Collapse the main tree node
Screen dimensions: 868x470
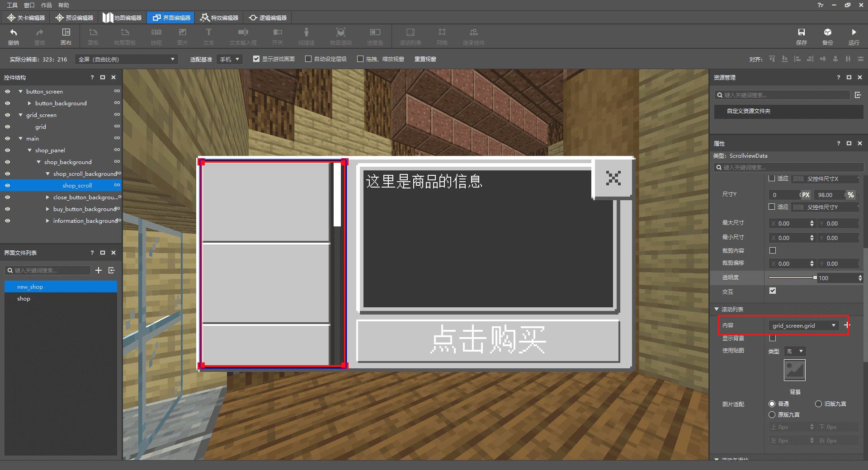click(x=20, y=138)
